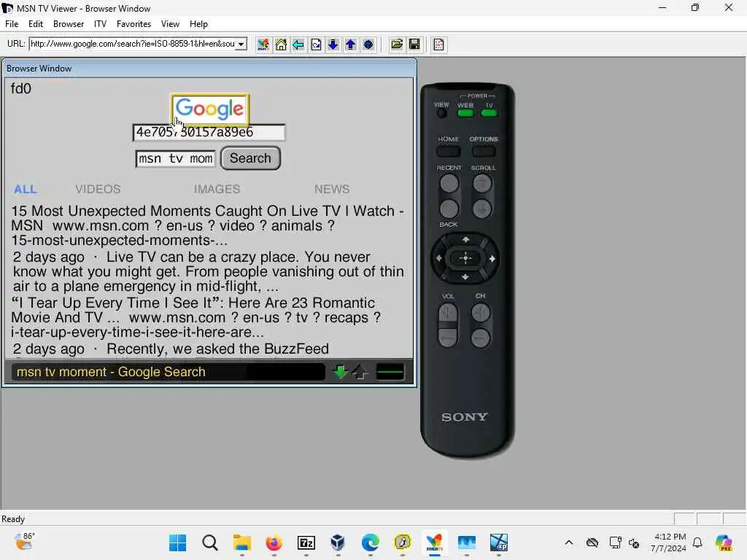This screenshot has width=747, height=560.
Task: Click the gray scroll-up arrow in status bar
Action: tap(360, 373)
